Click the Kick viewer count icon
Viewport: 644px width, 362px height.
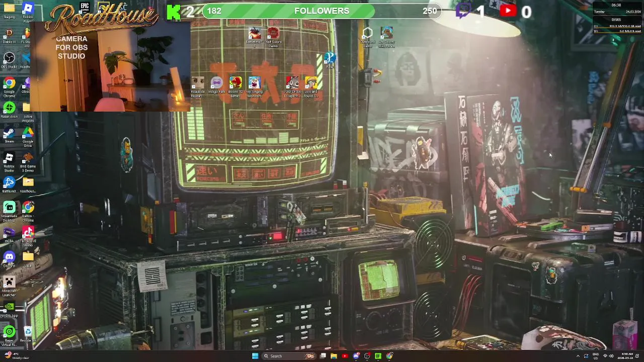pyautogui.click(x=174, y=12)
